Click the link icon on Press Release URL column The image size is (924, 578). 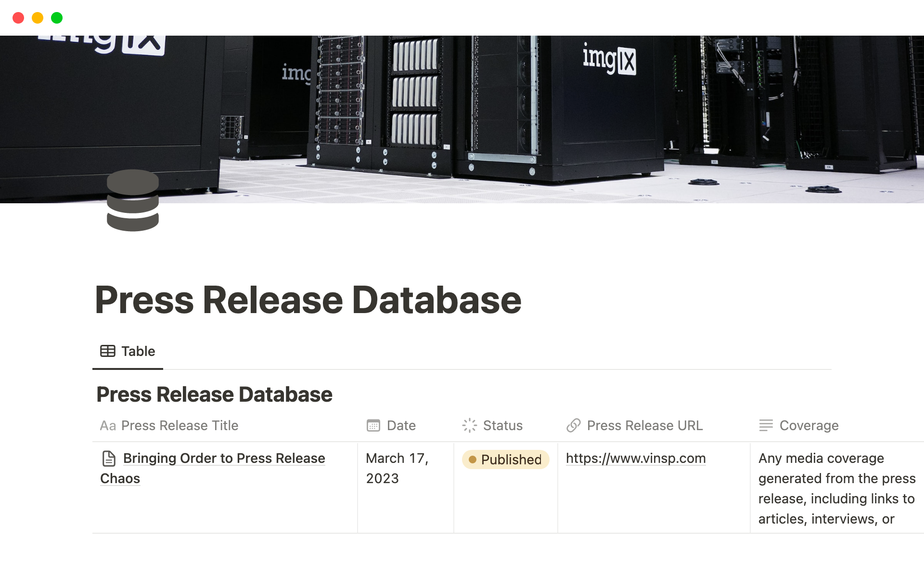[574, 425]
